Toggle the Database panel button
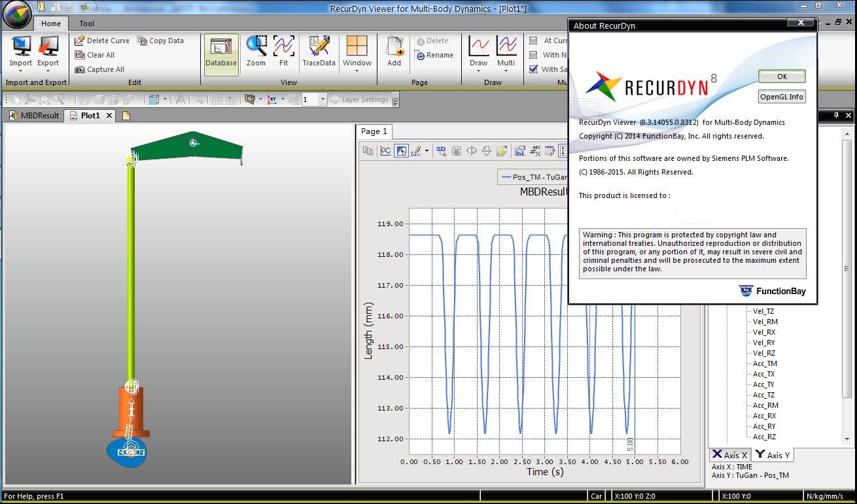 pos(221,54)
